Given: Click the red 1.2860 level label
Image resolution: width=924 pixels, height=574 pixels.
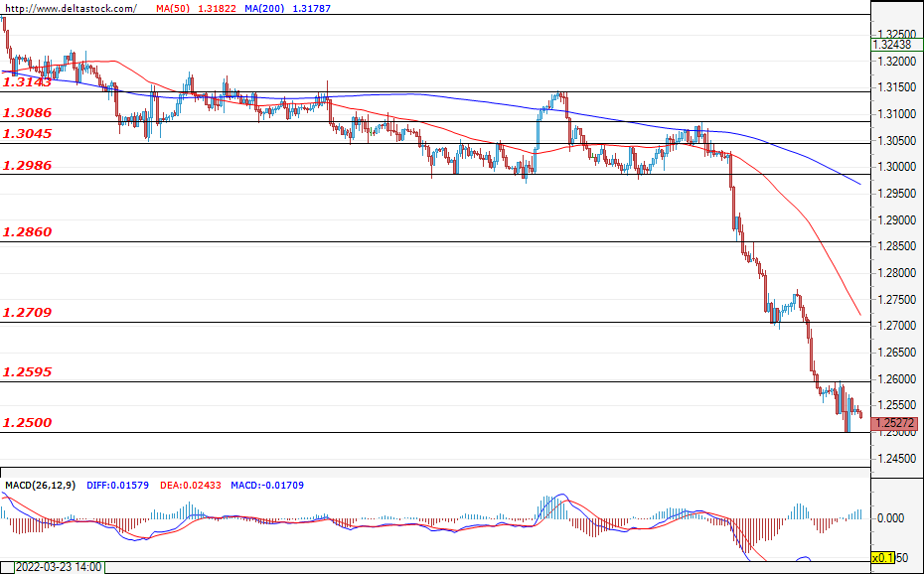Looking at the screenshot, I should (x=27, y=232).
